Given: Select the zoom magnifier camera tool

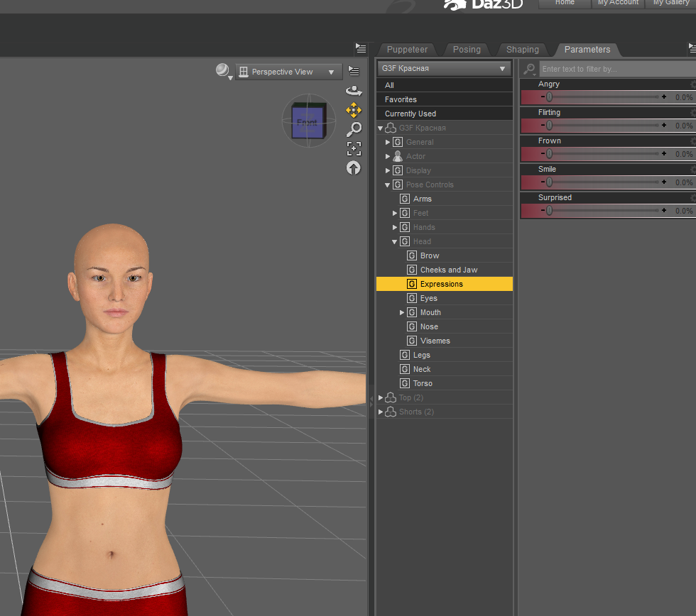Looking at the screenshot, I should (x=354, y=129).
